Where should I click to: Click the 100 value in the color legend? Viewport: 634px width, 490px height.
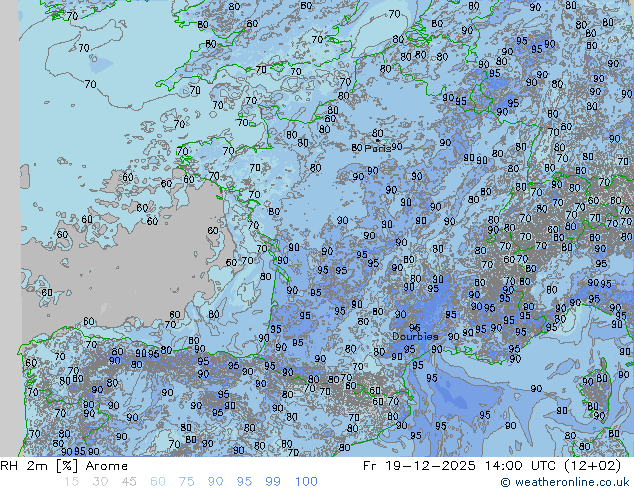point(306,482)
